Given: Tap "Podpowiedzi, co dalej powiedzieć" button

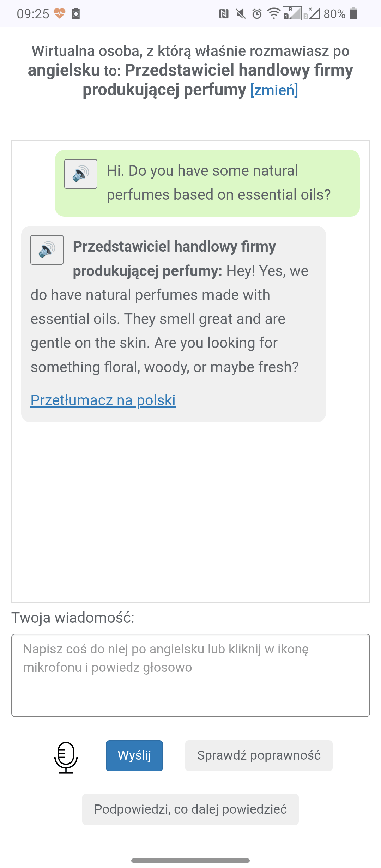Looking at the screenshot, I should point(190,809).
